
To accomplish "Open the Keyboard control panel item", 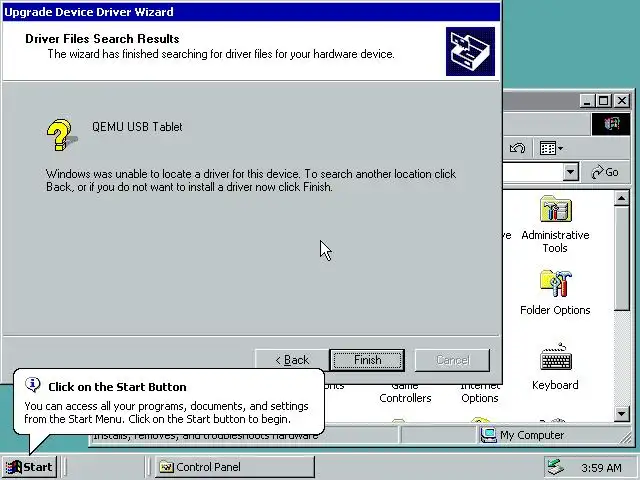I will coord(555,367).
